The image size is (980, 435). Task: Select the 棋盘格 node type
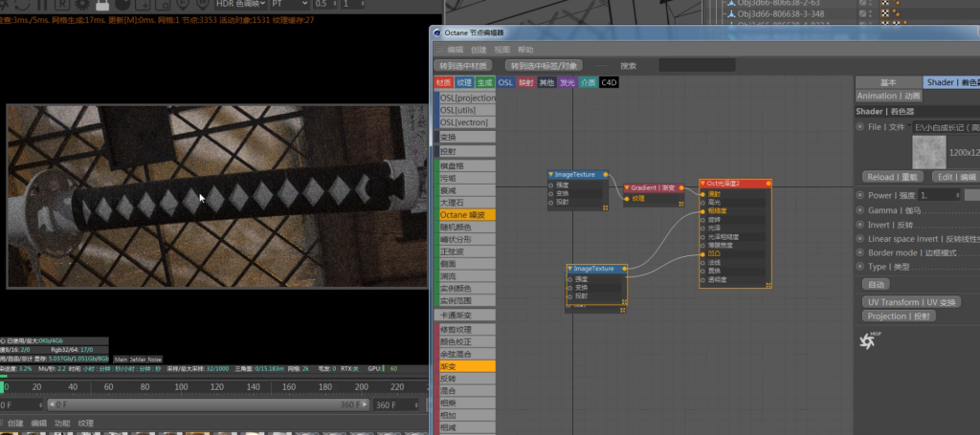[464, 166]
